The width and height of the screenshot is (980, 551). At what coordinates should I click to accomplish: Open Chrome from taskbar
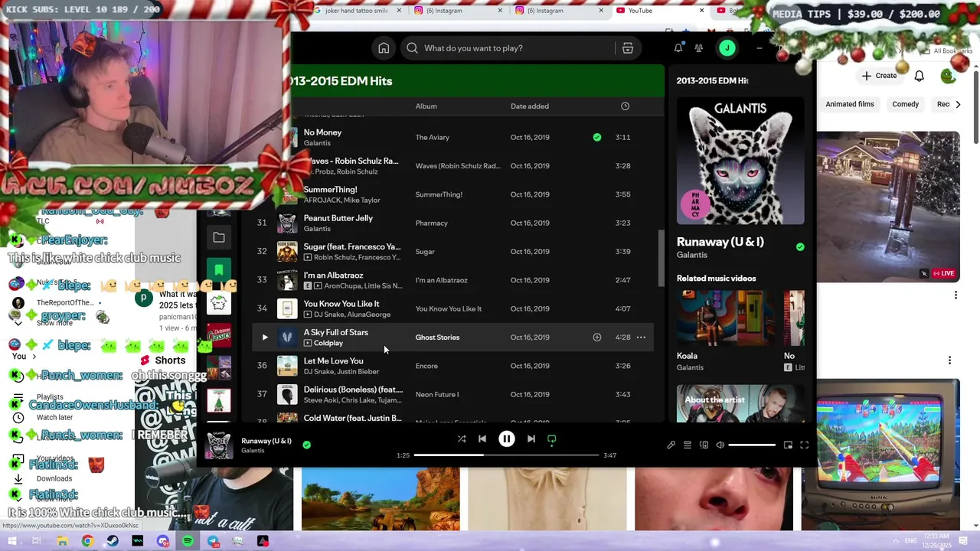pyautogui.click(x=87, y=541)
